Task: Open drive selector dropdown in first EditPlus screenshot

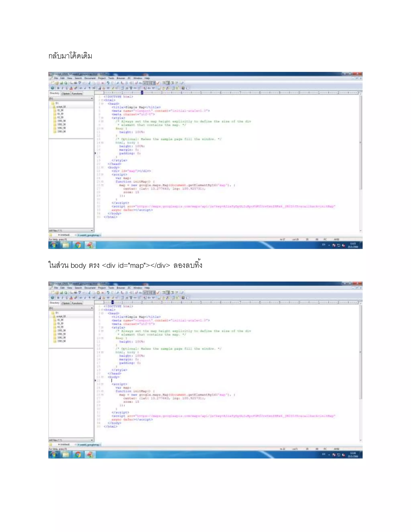Action: (x=92, y=98)
